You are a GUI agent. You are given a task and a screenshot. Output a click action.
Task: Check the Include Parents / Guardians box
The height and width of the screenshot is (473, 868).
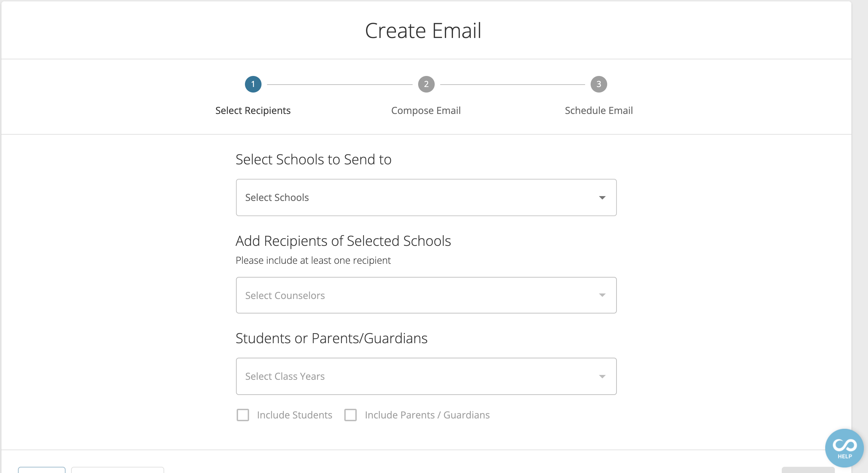click(351, 415)
